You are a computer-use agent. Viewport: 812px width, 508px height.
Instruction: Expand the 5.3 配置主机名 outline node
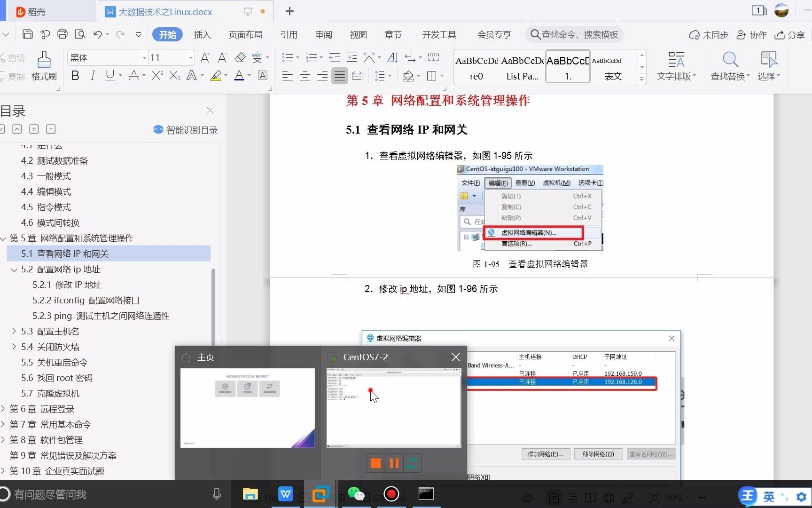[14, 332]
